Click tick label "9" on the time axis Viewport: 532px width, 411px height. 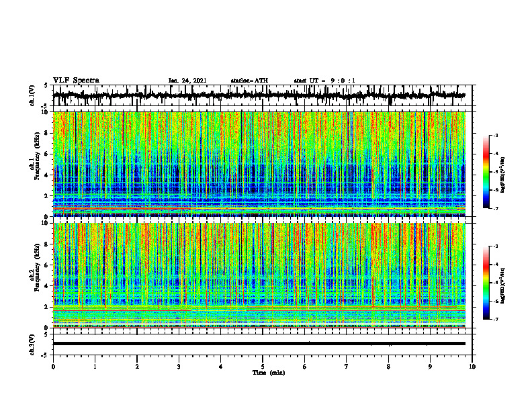430,367
